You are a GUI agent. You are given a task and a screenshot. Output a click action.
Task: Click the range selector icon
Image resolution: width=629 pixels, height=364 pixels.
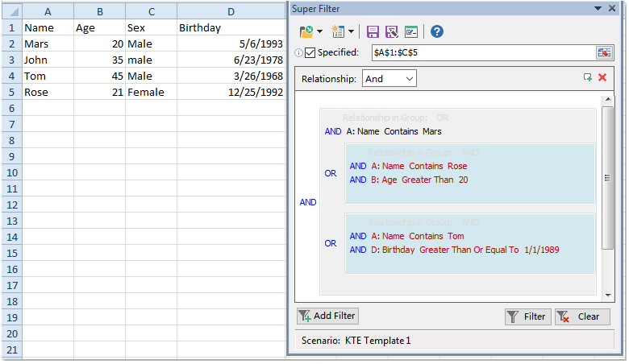(x=604, y=52)
